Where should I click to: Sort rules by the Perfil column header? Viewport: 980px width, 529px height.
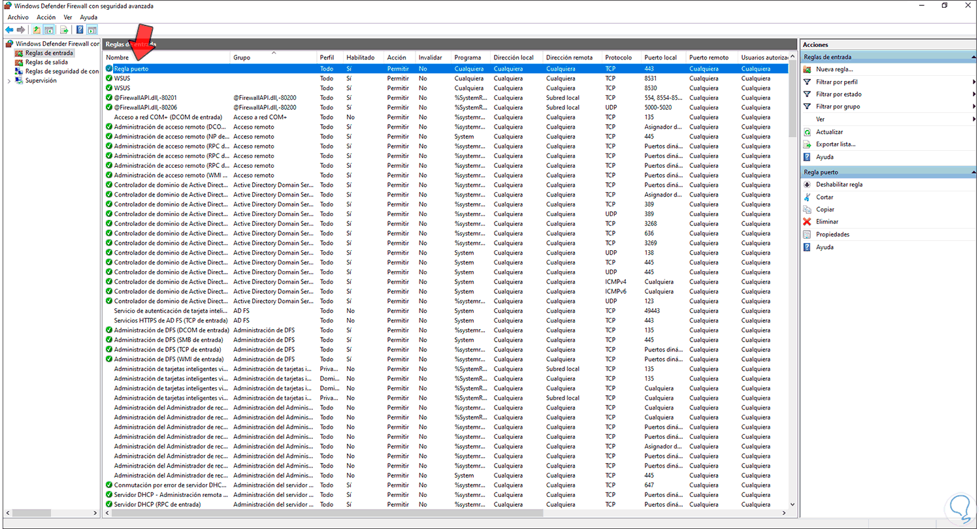[x=331, y=57]
